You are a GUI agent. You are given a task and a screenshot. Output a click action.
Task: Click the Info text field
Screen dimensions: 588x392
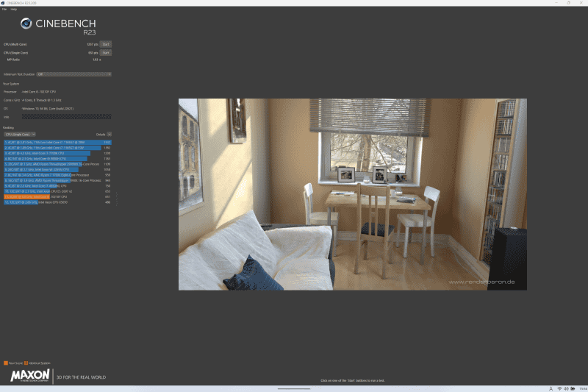click(66, 117)
